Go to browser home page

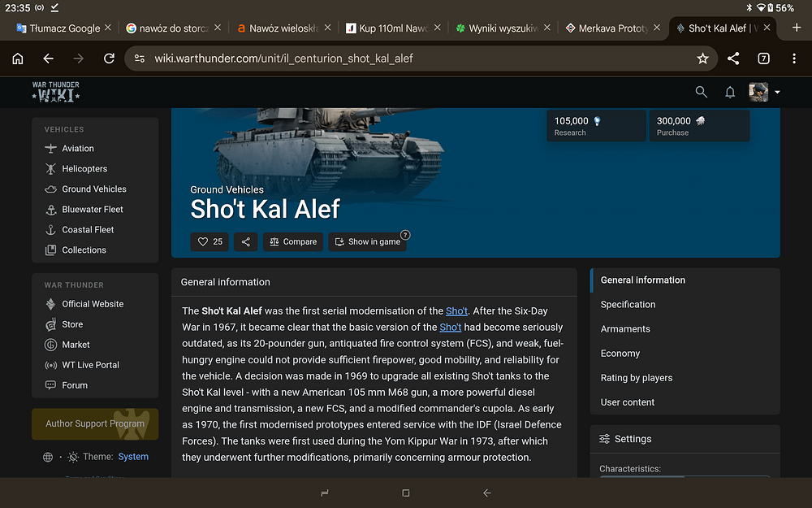[18, 59]
